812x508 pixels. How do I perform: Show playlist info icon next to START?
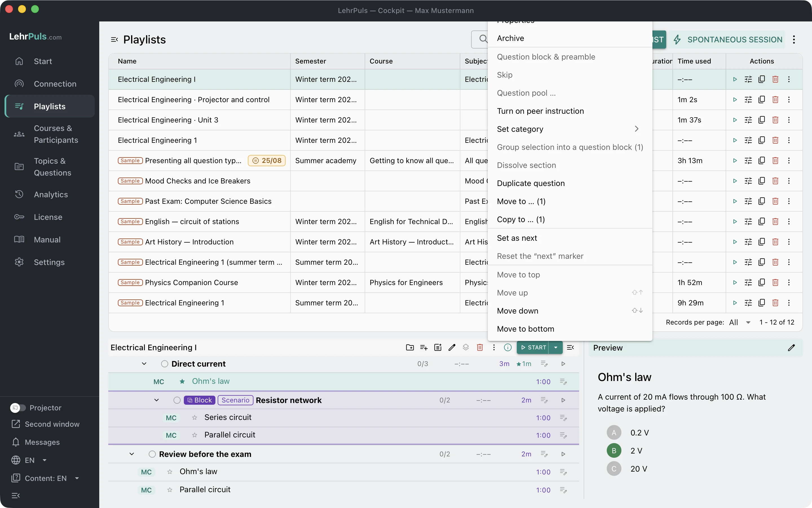pyautogui.click(x=508, y=347)
